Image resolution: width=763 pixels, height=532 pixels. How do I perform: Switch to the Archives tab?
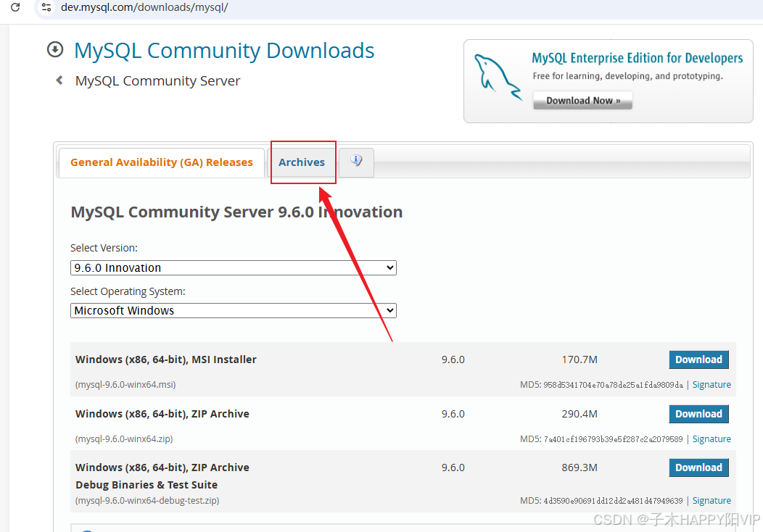coord(302,162)
